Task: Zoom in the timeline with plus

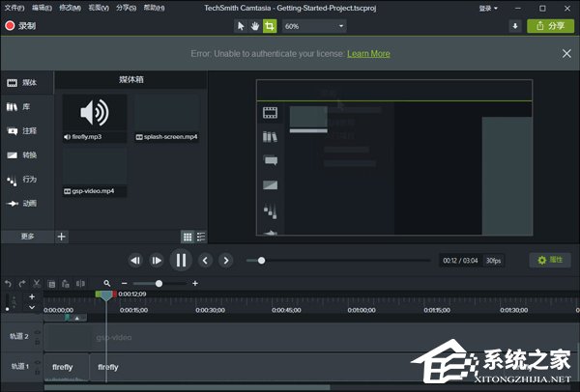Action: click(195, 283)
